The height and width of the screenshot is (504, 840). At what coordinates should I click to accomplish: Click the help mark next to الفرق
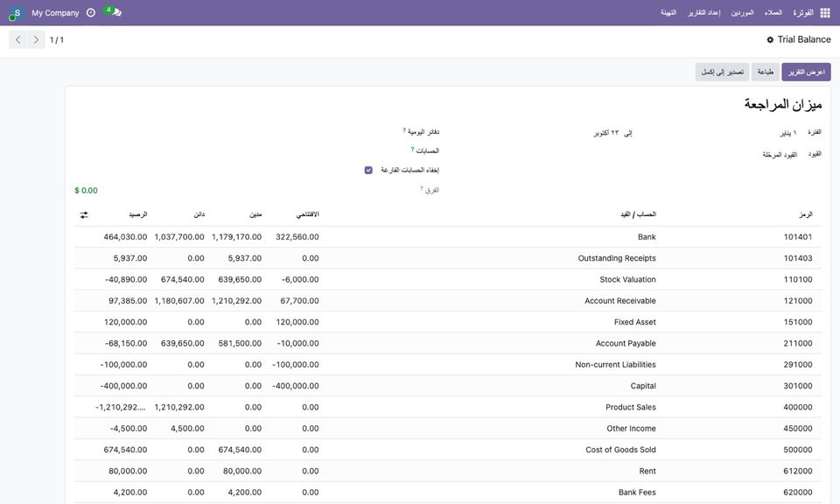coord(422,188)
